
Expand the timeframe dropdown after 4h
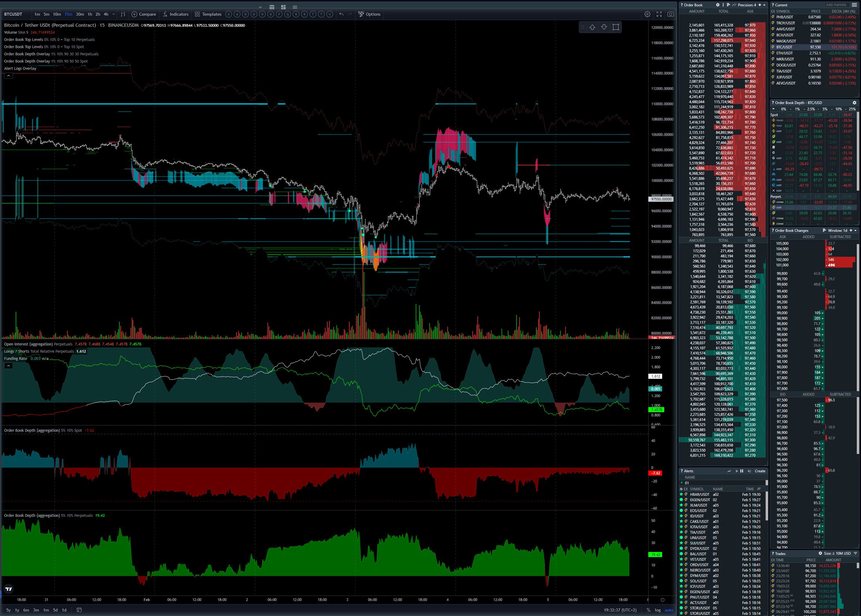[x=114, y=14]
